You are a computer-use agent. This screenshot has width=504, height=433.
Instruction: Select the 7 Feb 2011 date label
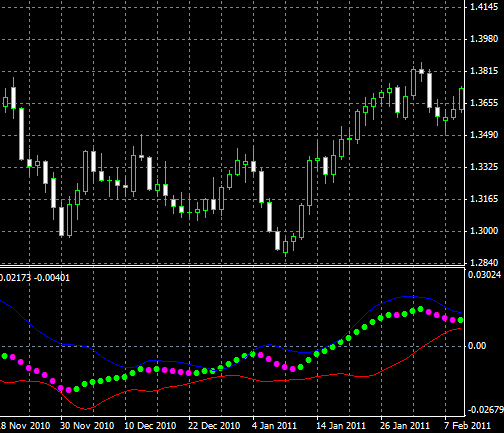click(x=467, y=426)
